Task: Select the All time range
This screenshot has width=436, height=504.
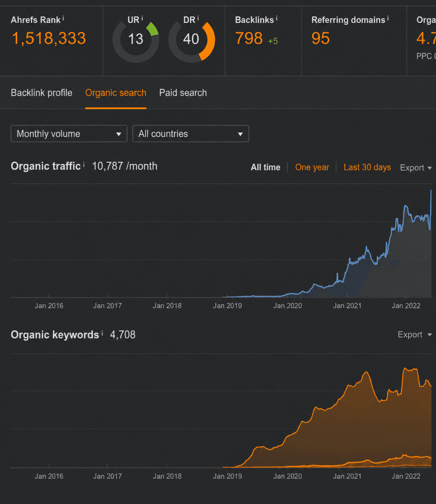Action: point(265,167)
